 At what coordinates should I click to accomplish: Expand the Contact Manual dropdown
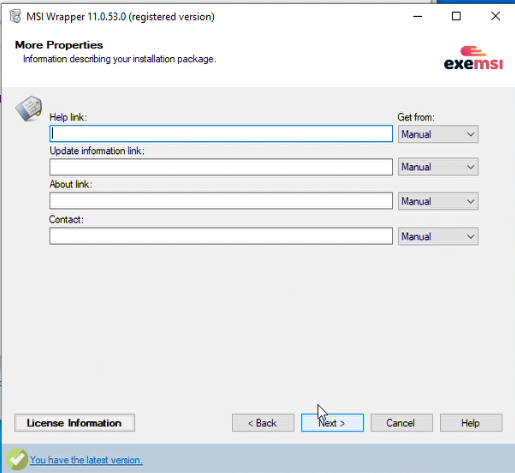438,237
